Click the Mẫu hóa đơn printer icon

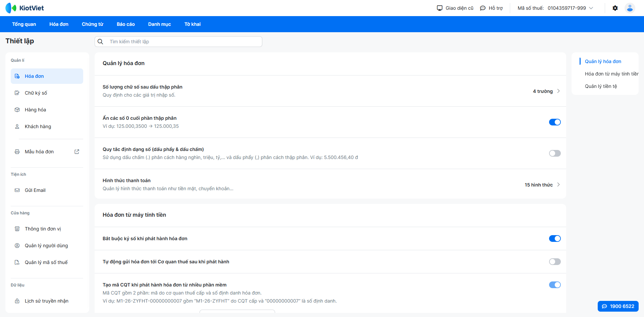click(17, 152)
